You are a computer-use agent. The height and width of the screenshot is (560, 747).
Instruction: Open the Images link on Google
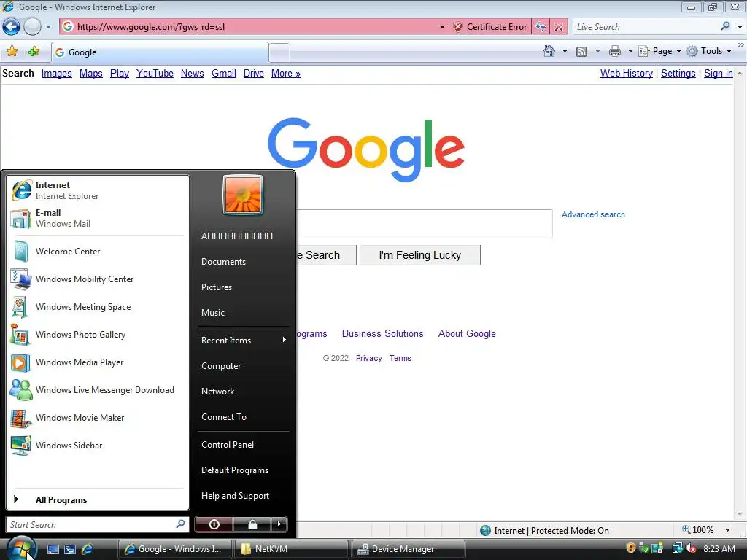click(57, 74)
